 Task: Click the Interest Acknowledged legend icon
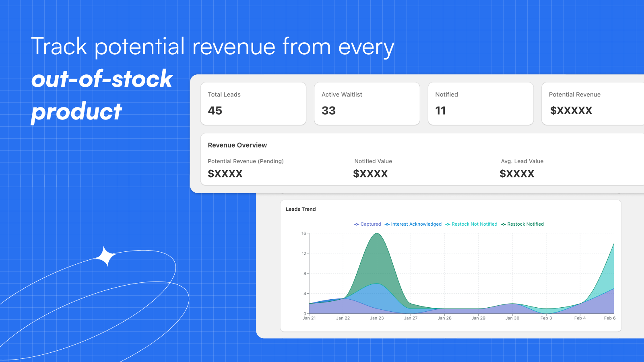[387, 224]
